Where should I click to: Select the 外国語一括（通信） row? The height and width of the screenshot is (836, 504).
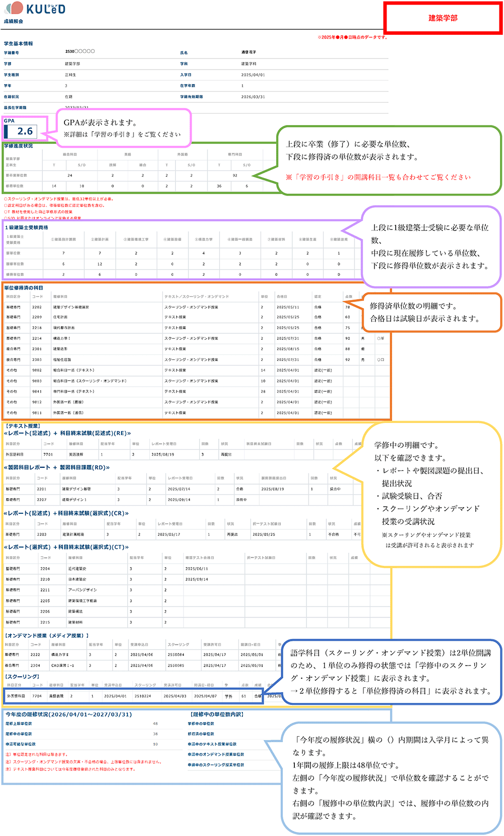click(197, 412)
